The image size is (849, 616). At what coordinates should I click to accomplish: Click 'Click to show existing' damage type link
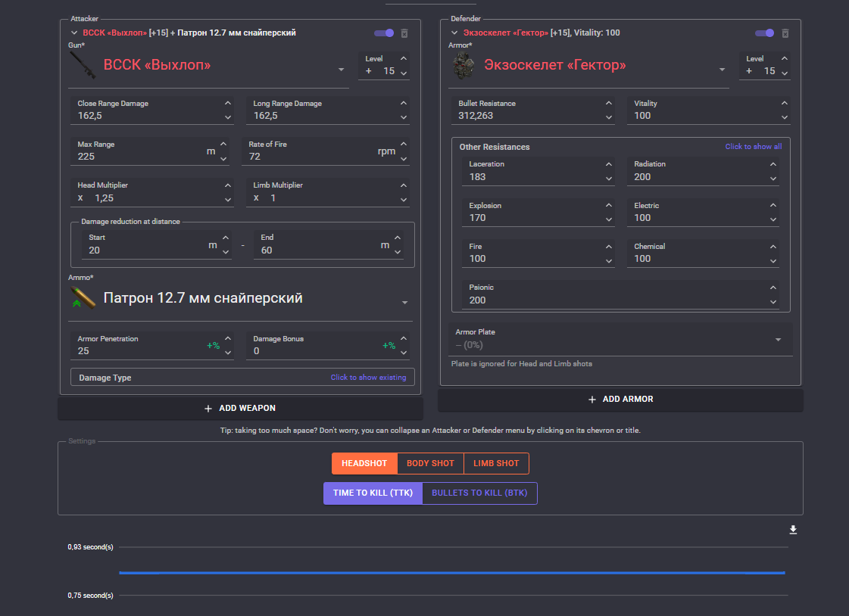coord(368,378)
